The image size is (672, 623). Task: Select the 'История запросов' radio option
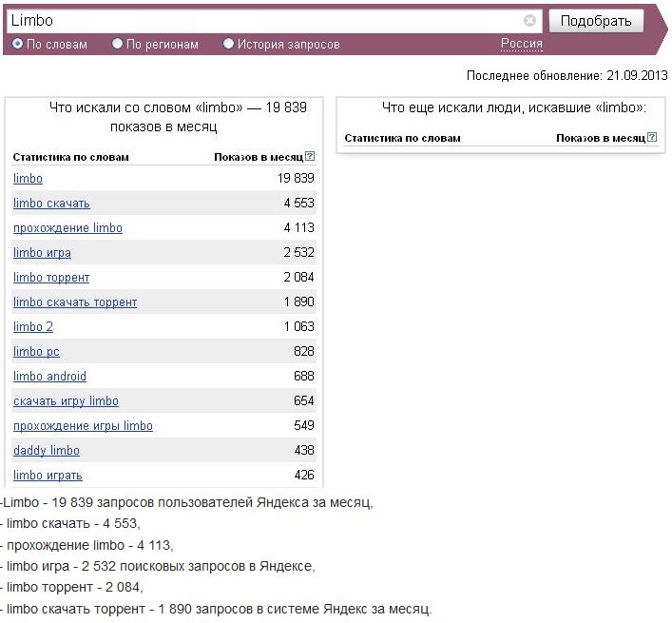pos(228,44)
